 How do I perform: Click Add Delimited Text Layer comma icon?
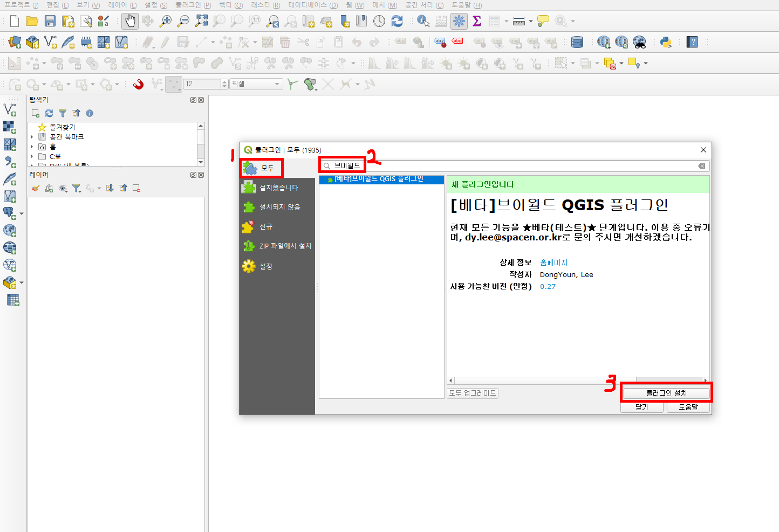(10, 161)
